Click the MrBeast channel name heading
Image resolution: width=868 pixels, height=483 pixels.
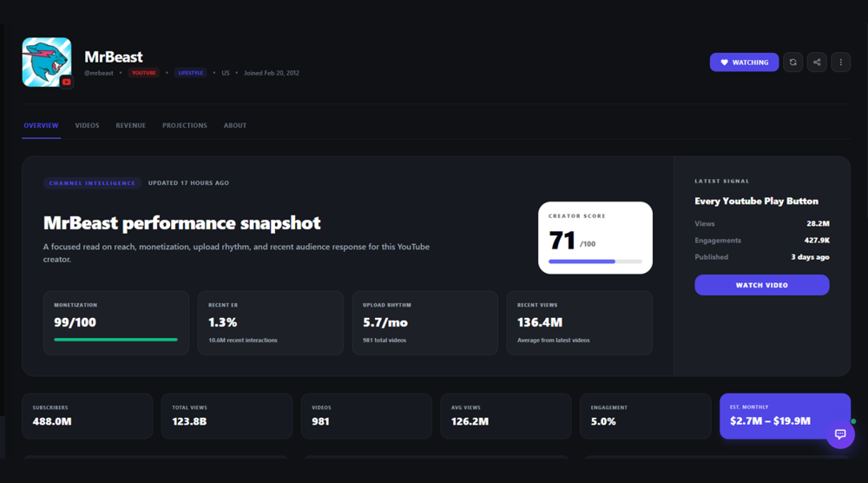pos(114,57)
